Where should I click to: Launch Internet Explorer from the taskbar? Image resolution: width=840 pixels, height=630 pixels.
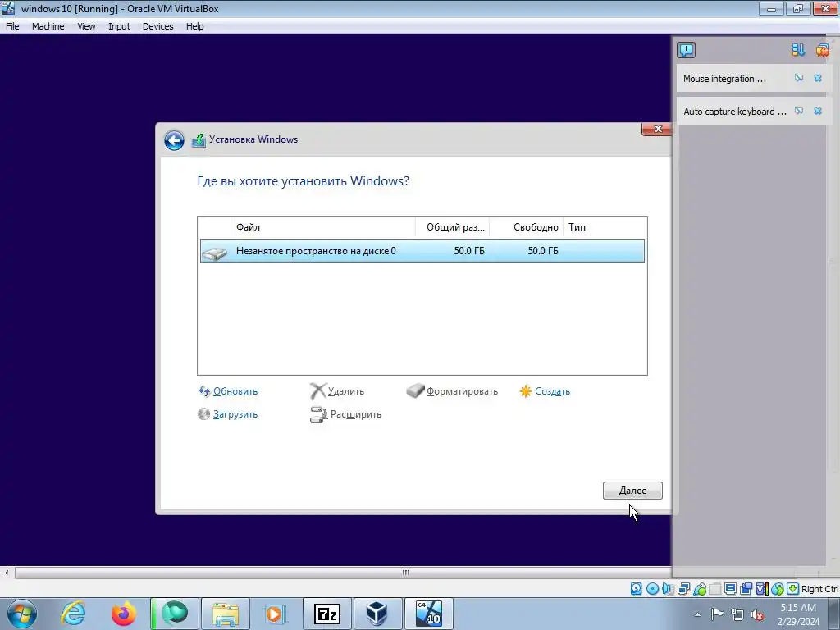coord(73,614)
